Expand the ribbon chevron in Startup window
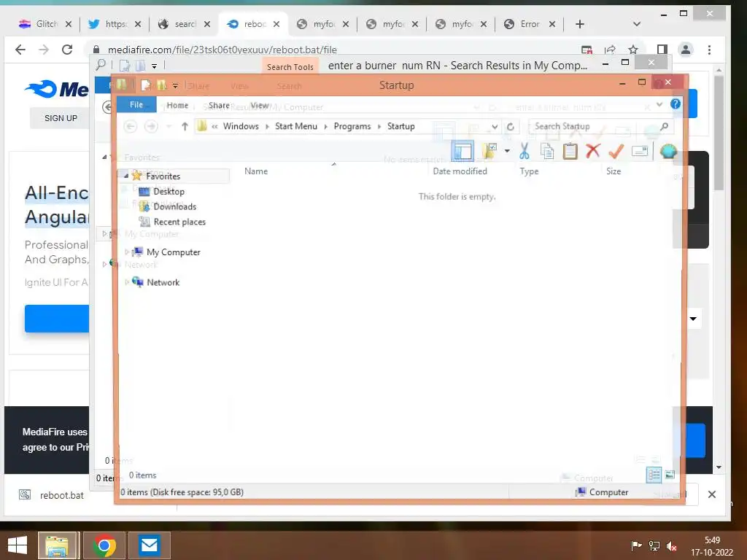Image resolution: width=747 pixels, height=560 pixels. [659, 104]
